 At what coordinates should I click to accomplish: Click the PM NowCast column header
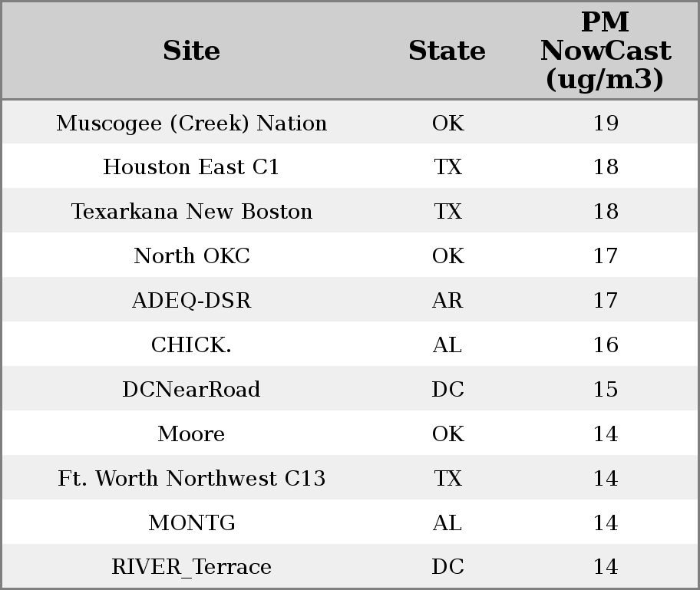pos(605,51)
